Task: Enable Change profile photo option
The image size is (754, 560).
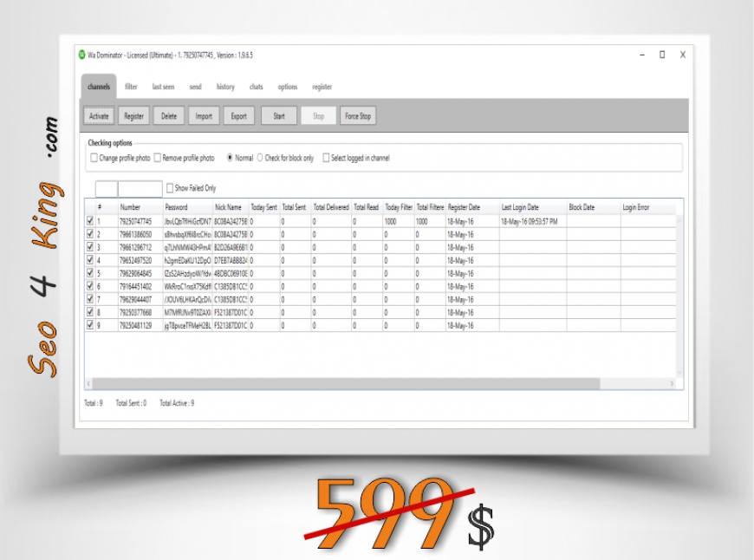Action: point(94,159)
